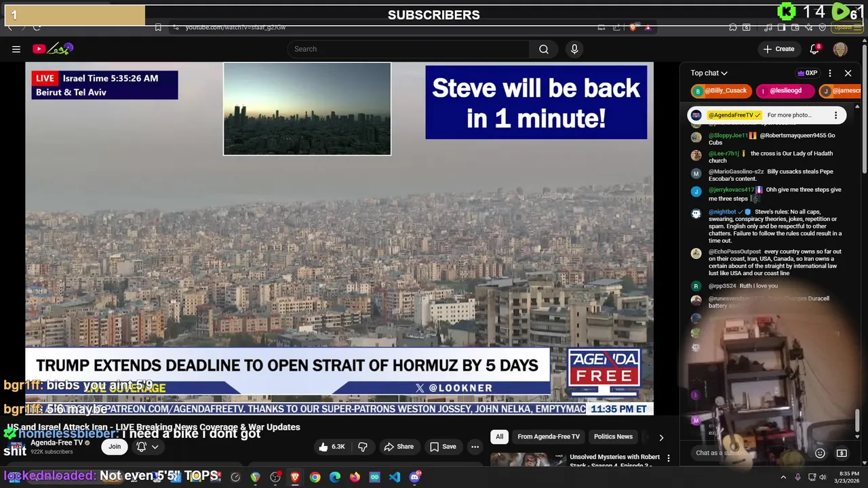Open YouTube notifications bell in header
The height and width of the screenshot is (488, 868).
(814, 49)
